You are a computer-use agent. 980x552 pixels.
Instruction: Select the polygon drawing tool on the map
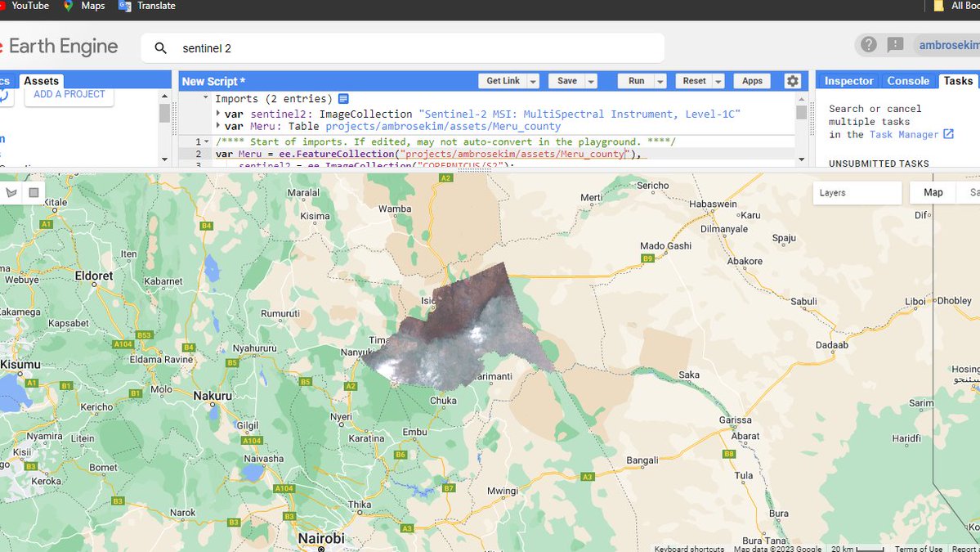click(x=11, y=191)
